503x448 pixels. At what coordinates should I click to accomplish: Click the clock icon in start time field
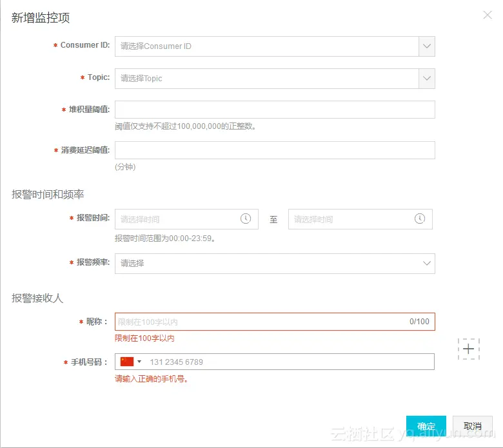click(246, 219)
